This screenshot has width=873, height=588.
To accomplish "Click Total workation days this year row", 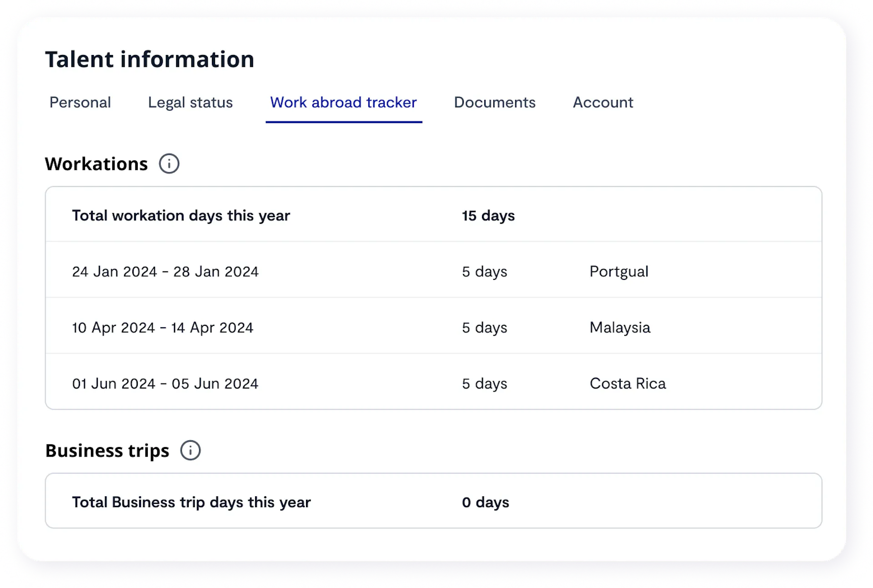I will coord(181,215).
